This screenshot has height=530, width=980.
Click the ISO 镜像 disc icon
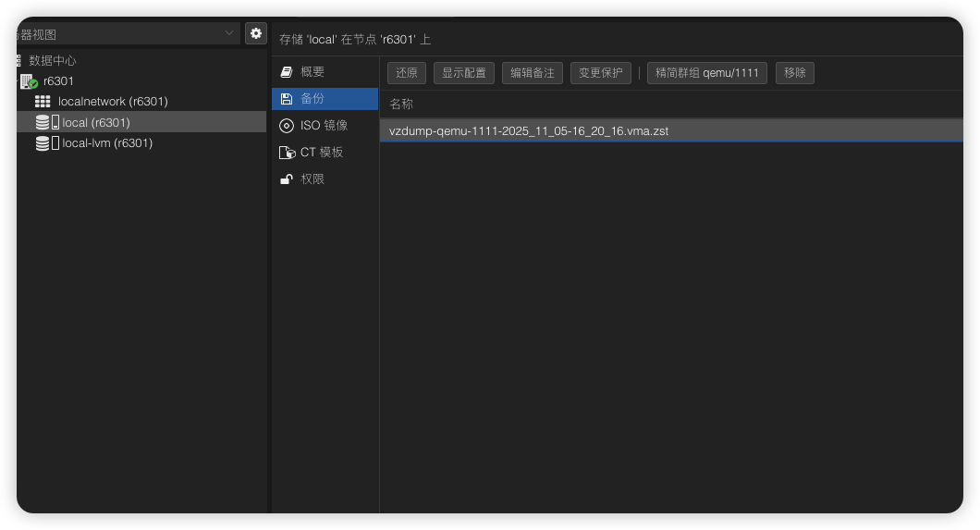287,126
